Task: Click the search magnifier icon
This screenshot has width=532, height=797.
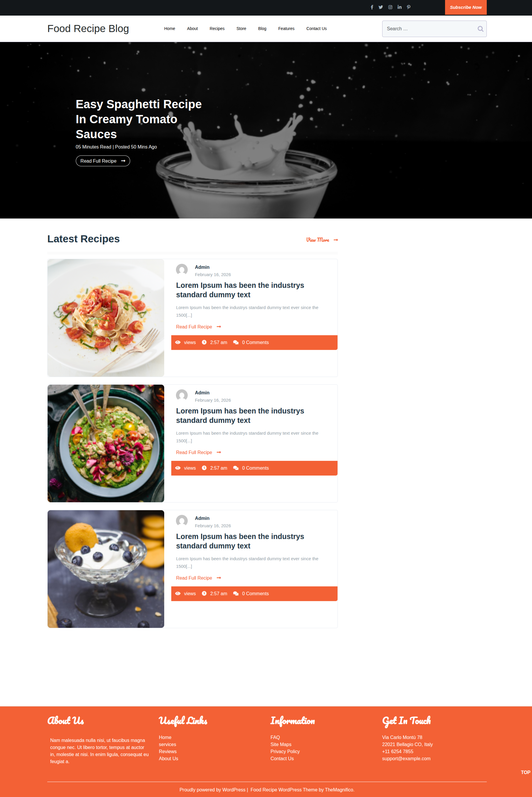Action: click(480, 29)
